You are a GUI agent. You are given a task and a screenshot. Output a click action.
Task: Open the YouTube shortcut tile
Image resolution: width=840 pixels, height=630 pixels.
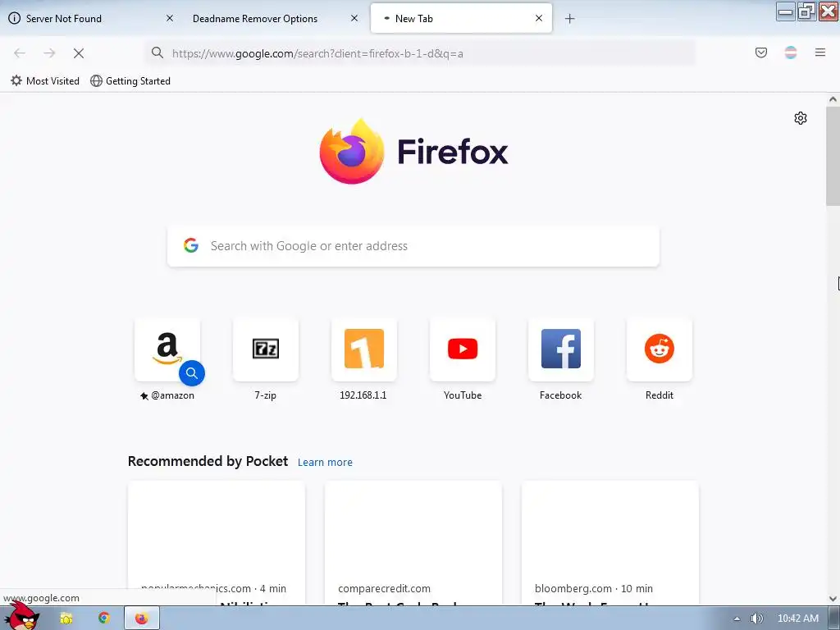click(463, 349)
